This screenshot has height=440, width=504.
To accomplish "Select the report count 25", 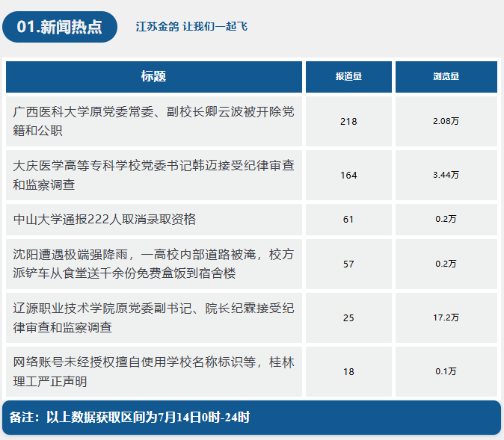I will coord(348,318).
